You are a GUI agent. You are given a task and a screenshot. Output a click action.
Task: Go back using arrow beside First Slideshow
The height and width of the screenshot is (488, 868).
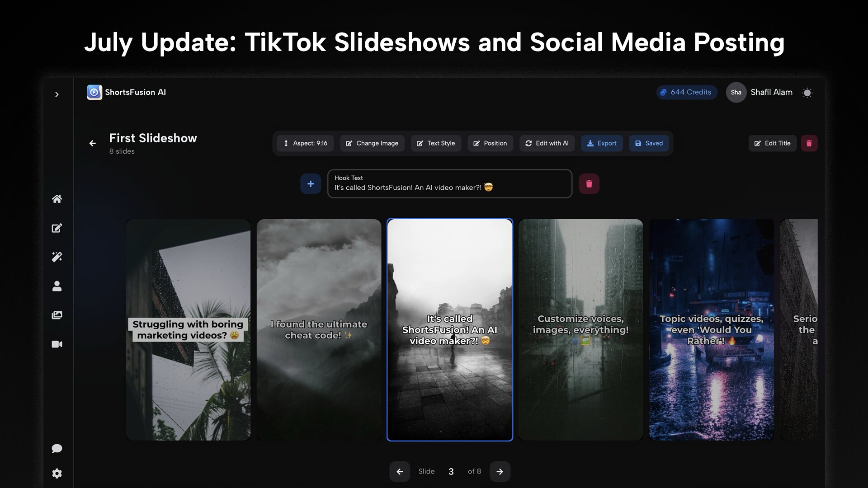[93, 143]
